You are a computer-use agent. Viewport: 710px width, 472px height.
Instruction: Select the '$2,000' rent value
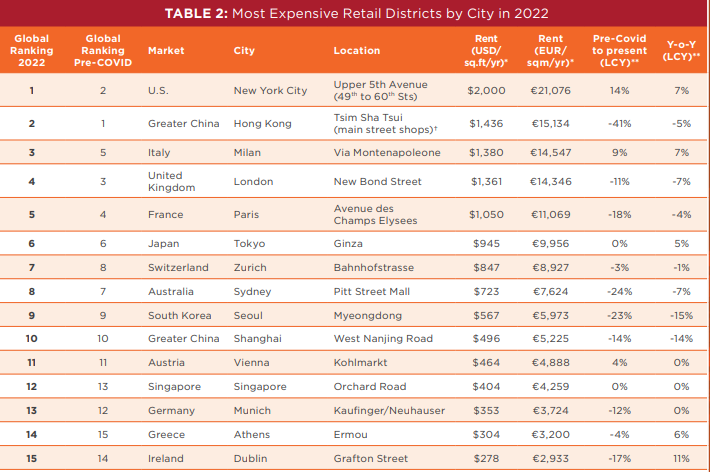pyautogui.click(x=486, y=90)
